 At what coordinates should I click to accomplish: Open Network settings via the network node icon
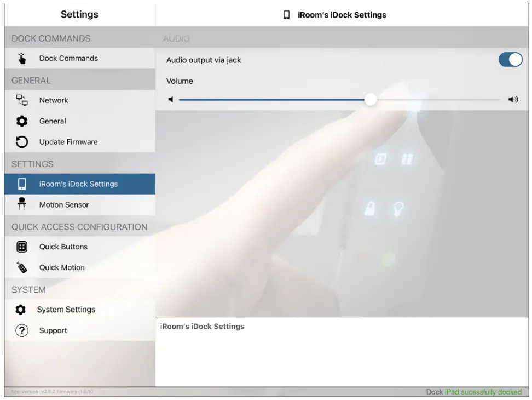[x=21, y=100]
